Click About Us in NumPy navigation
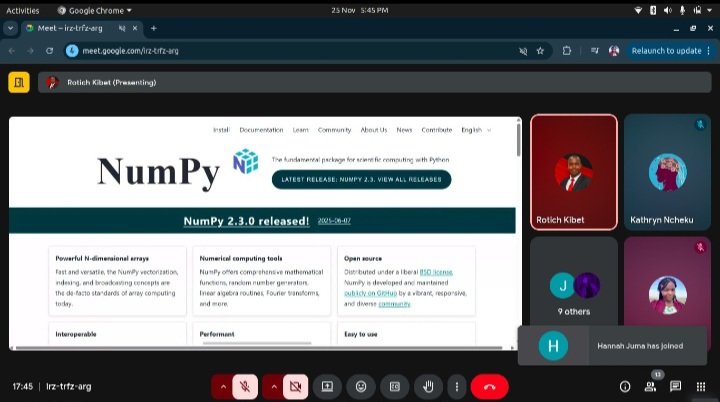Screen dimensions: 720x402 click(x=374, y=130)
